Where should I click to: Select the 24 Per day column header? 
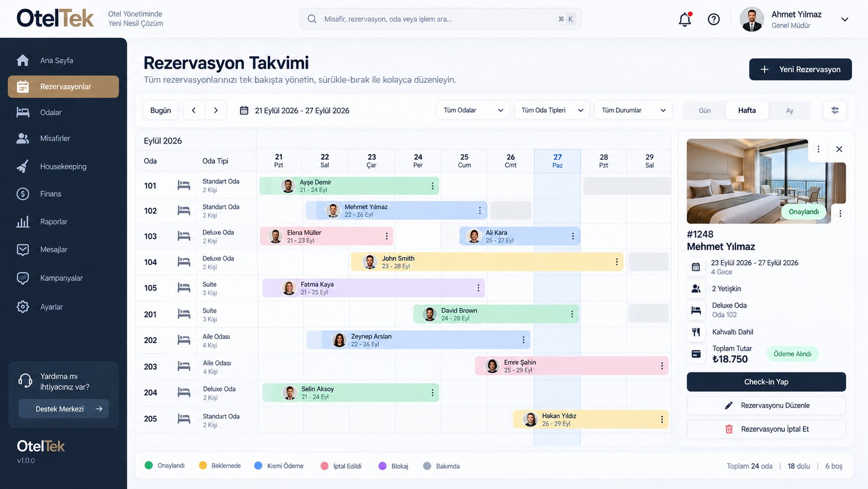[x=418, y=161]
